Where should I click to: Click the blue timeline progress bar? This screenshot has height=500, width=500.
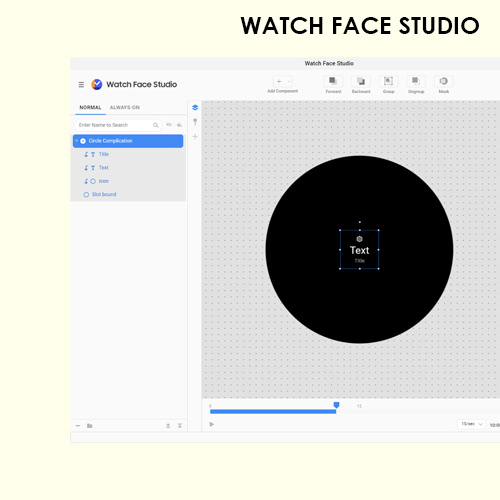(273, 412)
